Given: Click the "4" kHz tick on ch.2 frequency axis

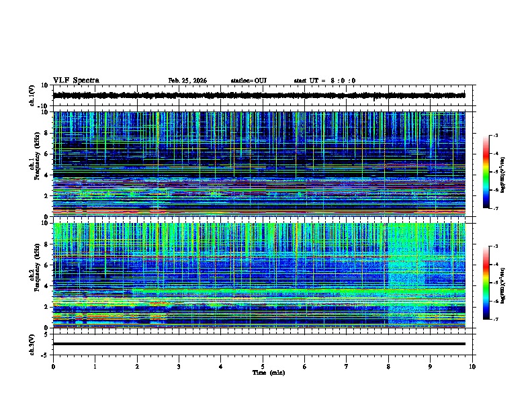Looking at the screenshot, I should (46, 286).
